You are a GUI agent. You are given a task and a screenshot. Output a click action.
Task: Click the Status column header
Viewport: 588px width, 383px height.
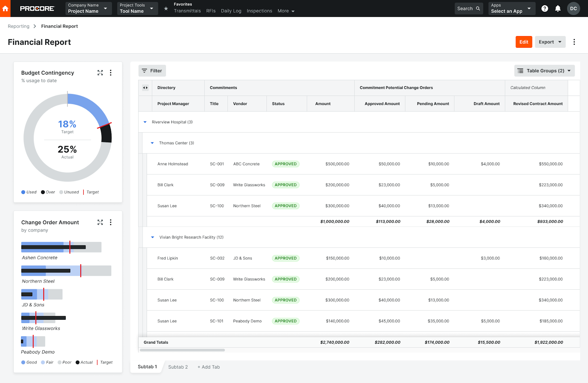tap(287, 104)
